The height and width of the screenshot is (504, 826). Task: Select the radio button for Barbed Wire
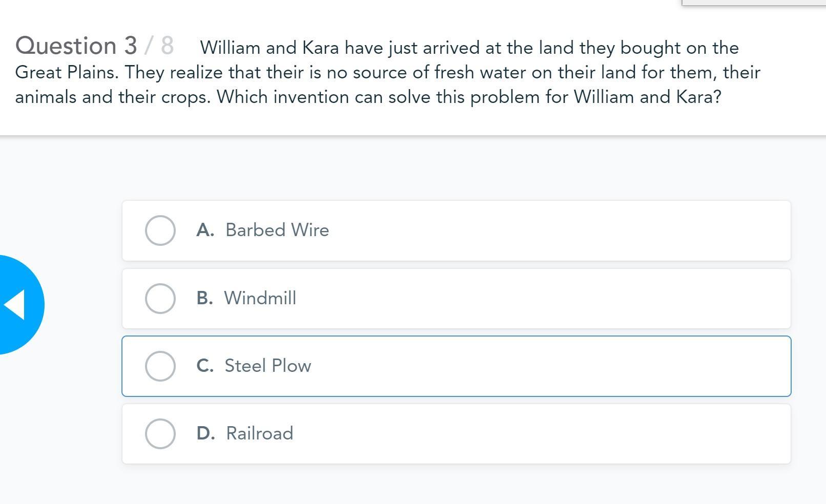(x=160, y=230)
